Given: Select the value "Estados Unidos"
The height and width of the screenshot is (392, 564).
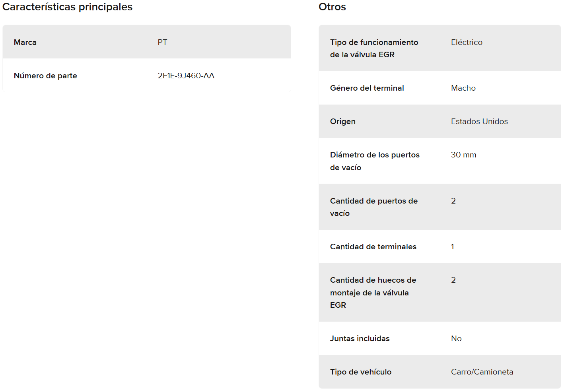Looking at the screenshot, I should [x=479, y=122].
